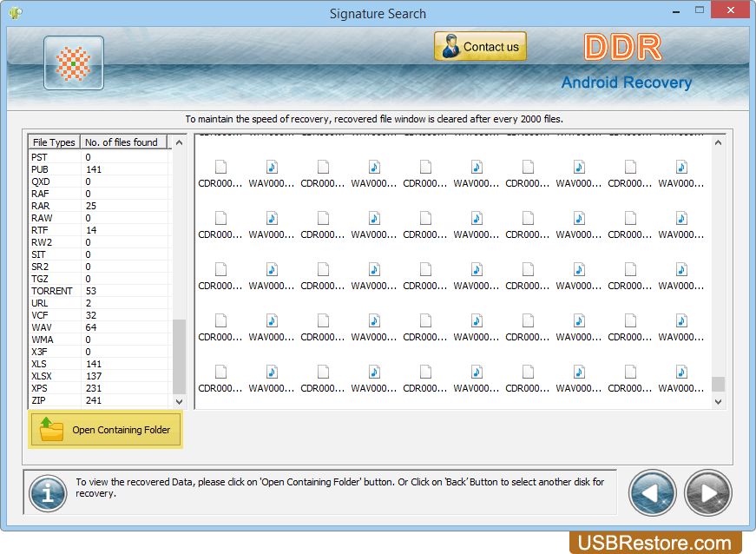Select the SR2 file type row
Screen dimensions: 756x554
[x=99, y=267]
